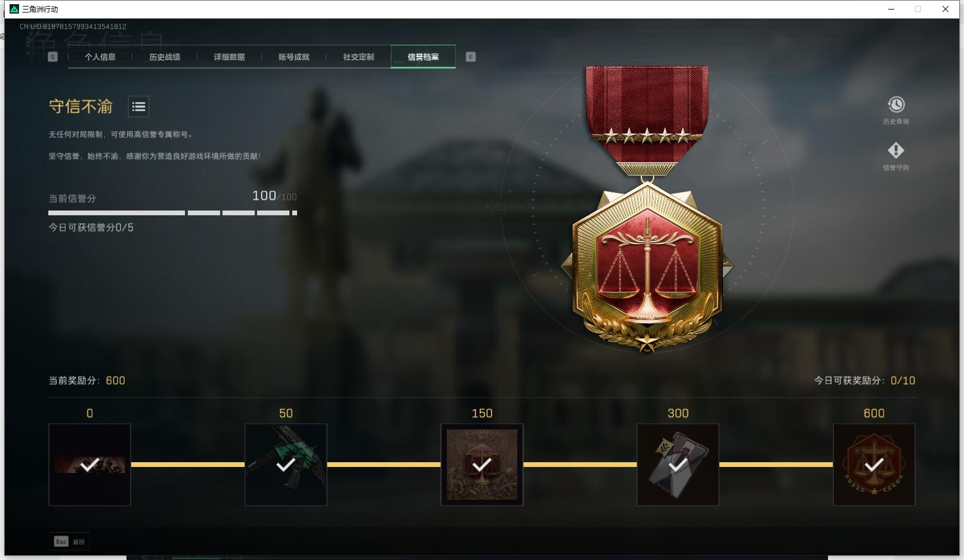The image size is (964, 560).
Task: Click the E key next-tab icon
Action: point(471,57)
